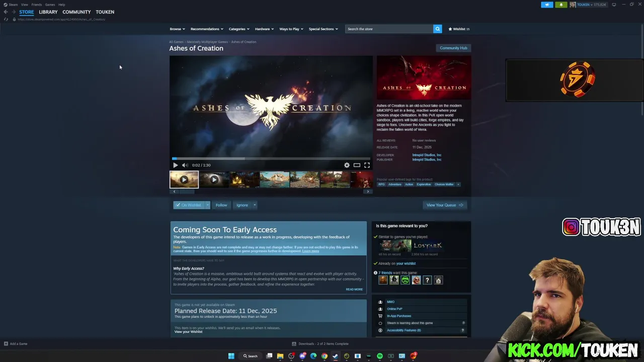Click the question-mark friend avatar
This screenshot has width=644, height=362.
427,280
